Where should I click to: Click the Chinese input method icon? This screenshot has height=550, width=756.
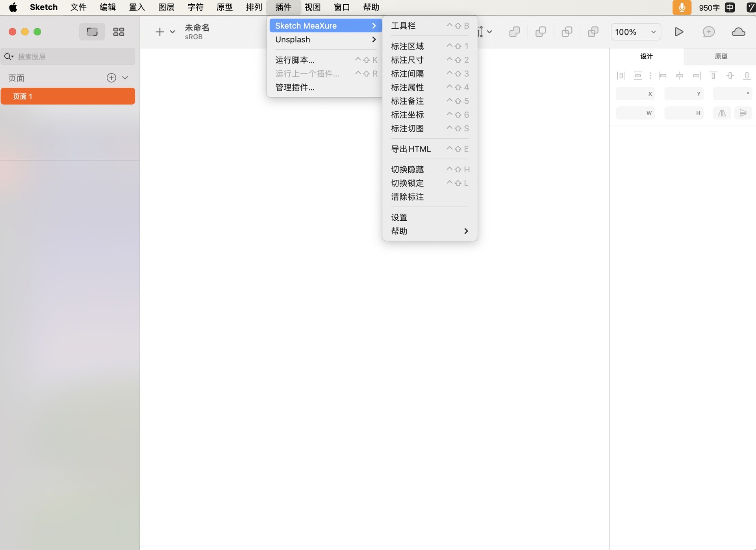click(730, 7)
